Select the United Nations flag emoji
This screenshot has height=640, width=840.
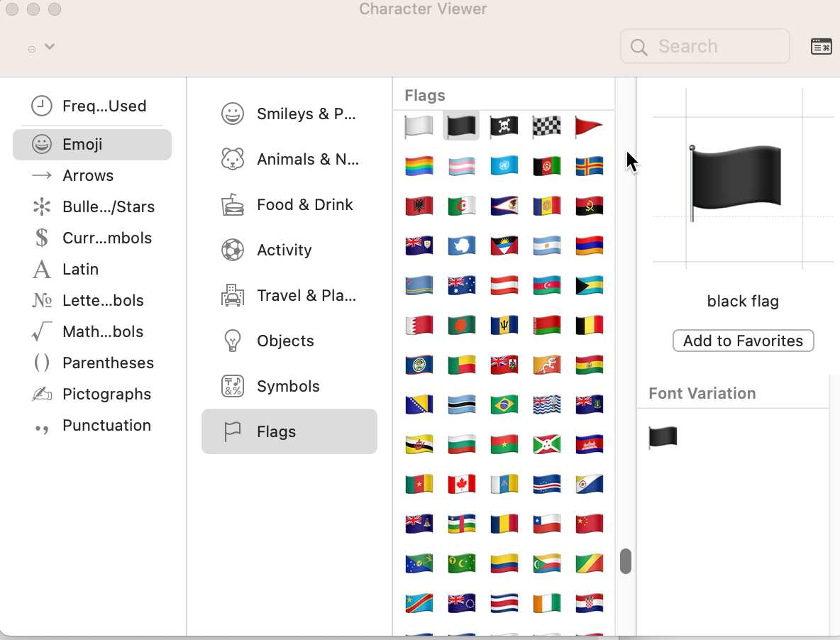(504, 166)
